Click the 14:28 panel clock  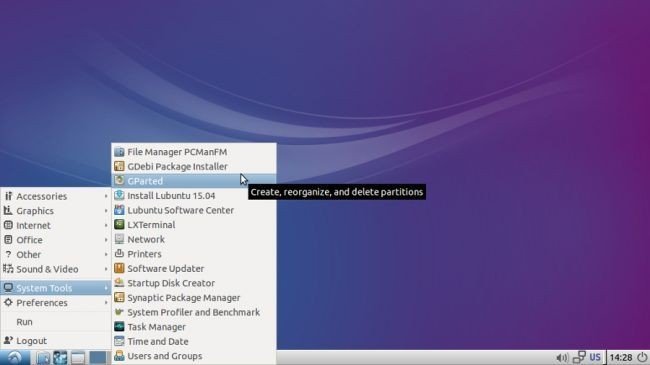(621, 357)
